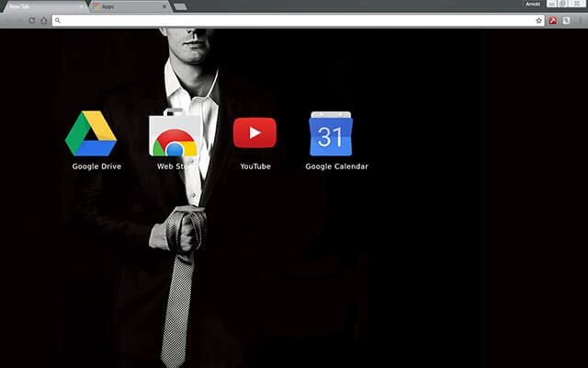The image size is (588, 368).
Task: Close the New Tab tab
Action: [82, 6]
